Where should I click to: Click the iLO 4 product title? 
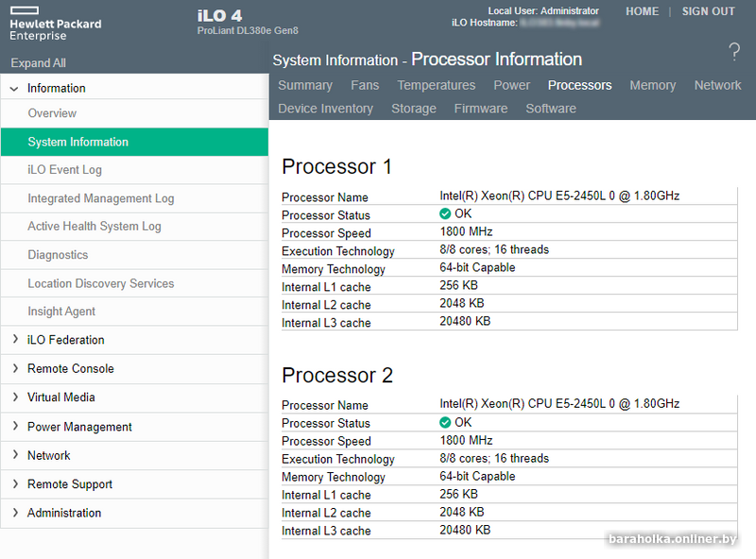[219, 15]
